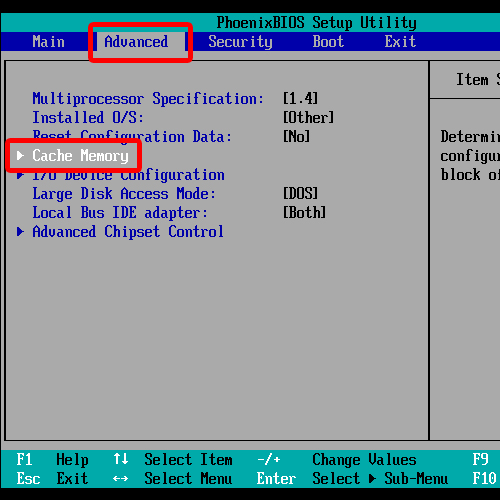This screenshot has width=500, height=500.
Task: Click Select Sub-Menu hint text
Action: [380, 479]
